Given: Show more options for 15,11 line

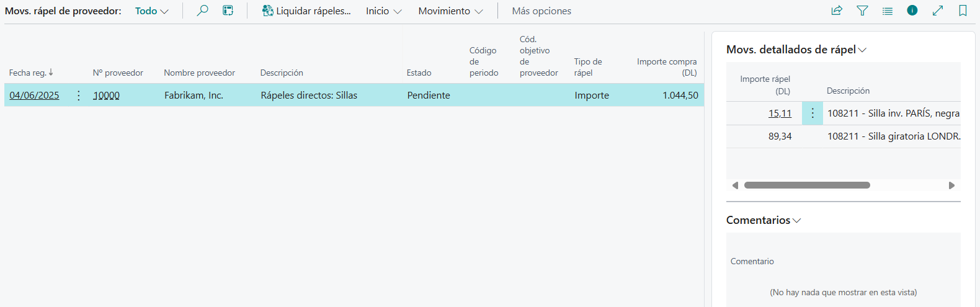Looking at the screenshot, I should (813, 113).
